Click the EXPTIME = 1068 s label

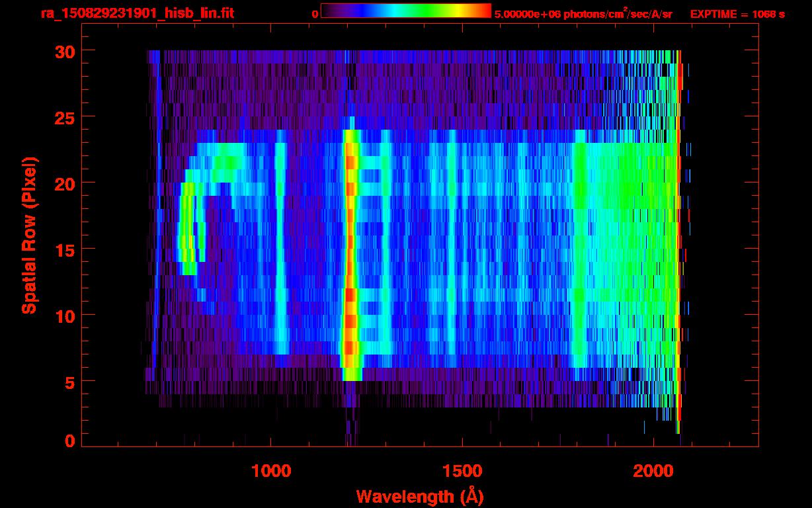737,14
